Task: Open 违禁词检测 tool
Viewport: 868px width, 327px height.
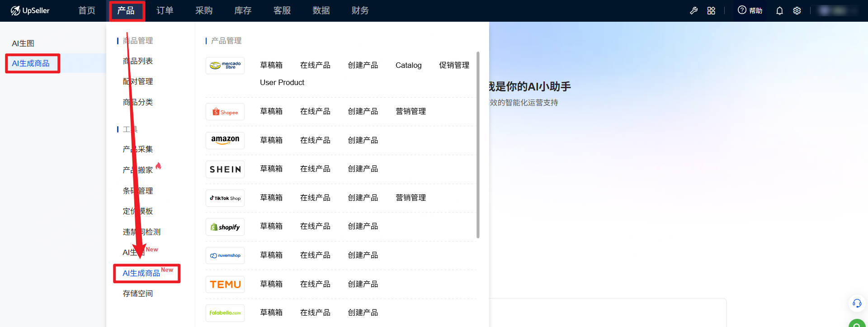Action: point(142,232)
